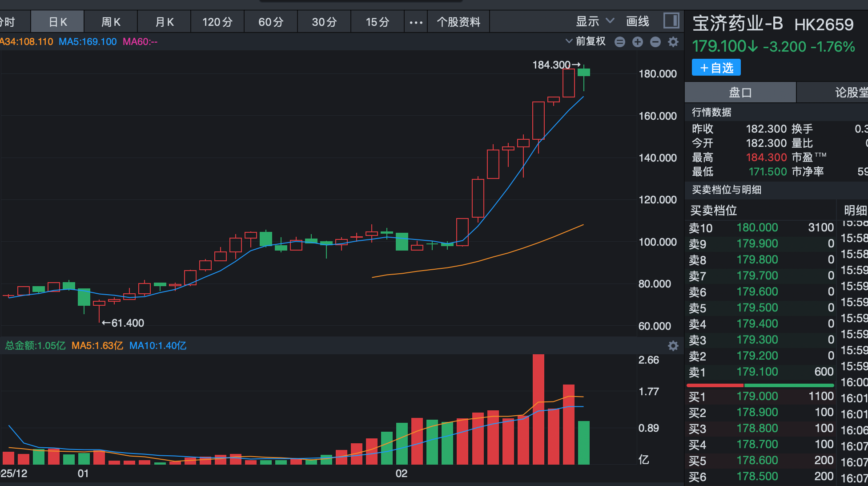The width and height of the screenshot is (868, 486).
Task: Open volume panel settings gear
Action: pos(673,346)
